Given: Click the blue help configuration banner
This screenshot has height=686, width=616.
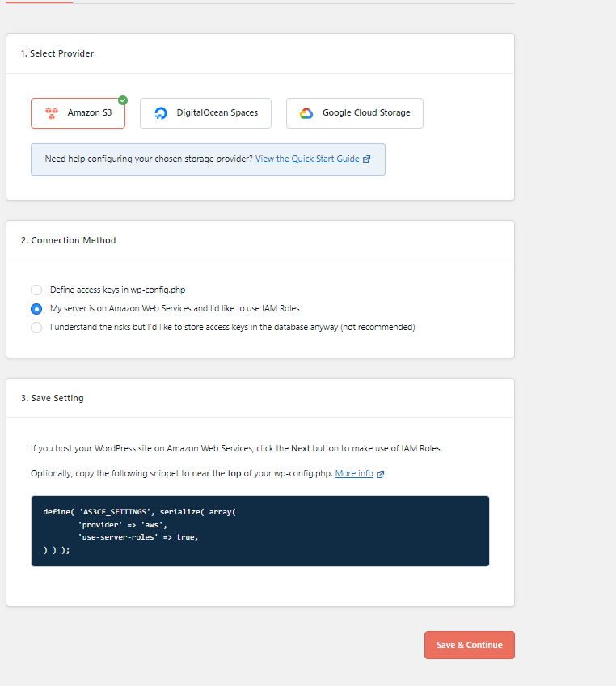Looking at the screenshot, I should [x=208, y=159].
